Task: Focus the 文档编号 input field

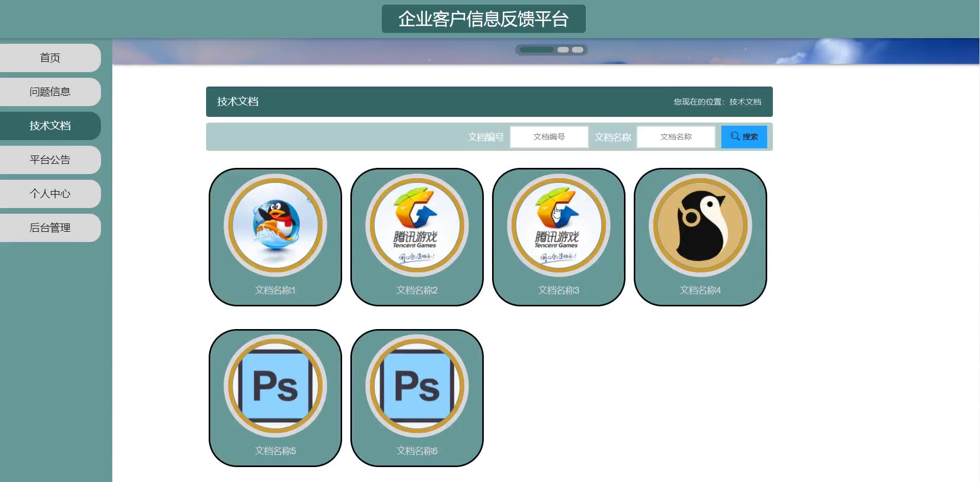Action: coord(549,137)
